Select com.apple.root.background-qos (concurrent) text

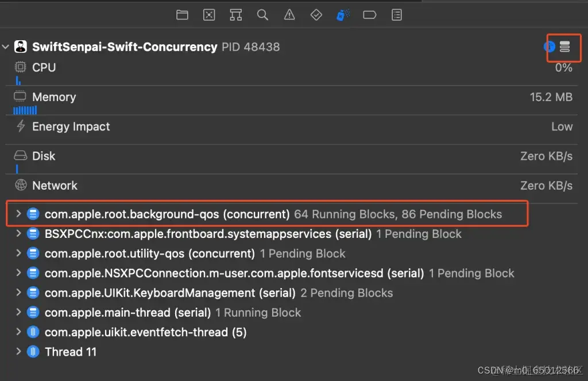coord(167,214)
